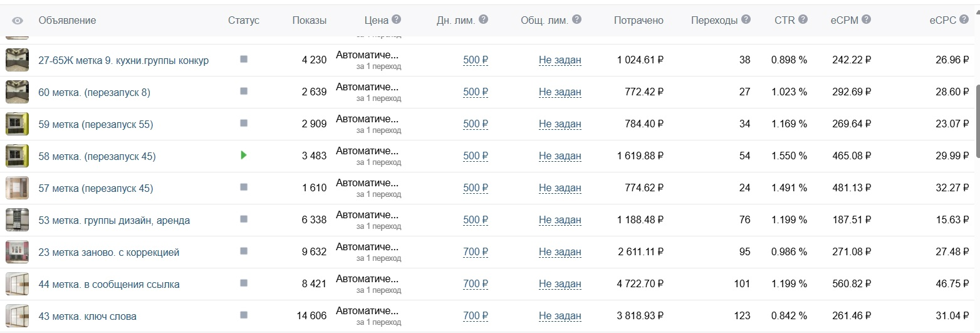Click the question mark beside Общ. лим.

pos(576,19)
